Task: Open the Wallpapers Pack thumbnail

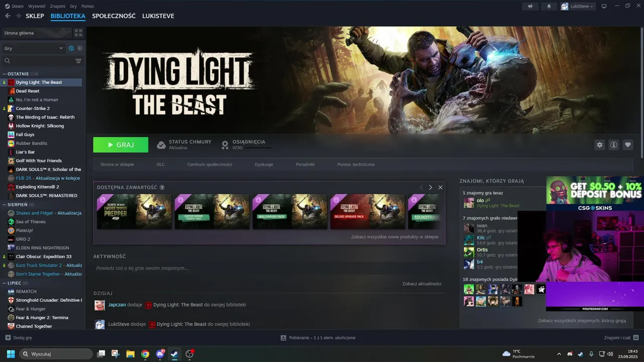Action: 290,212
